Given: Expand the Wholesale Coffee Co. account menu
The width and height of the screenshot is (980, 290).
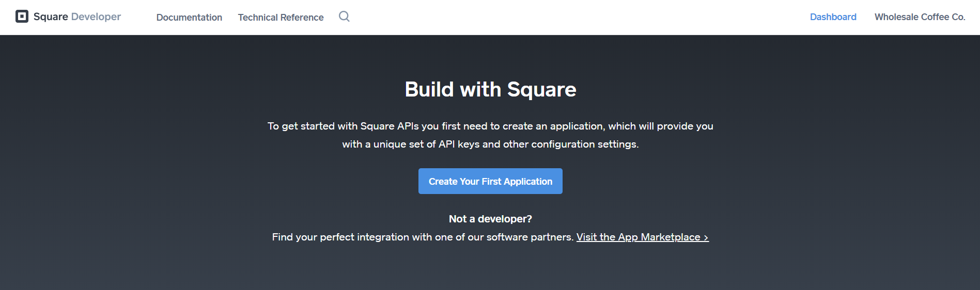Looking at the screenshot, I should click(x=920, y=17).
